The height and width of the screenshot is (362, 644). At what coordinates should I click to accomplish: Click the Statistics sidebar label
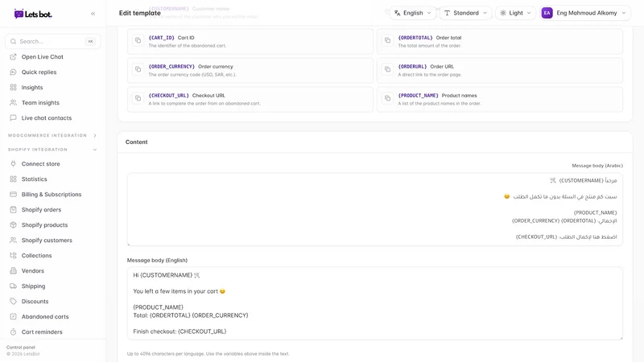coord(34,179)
